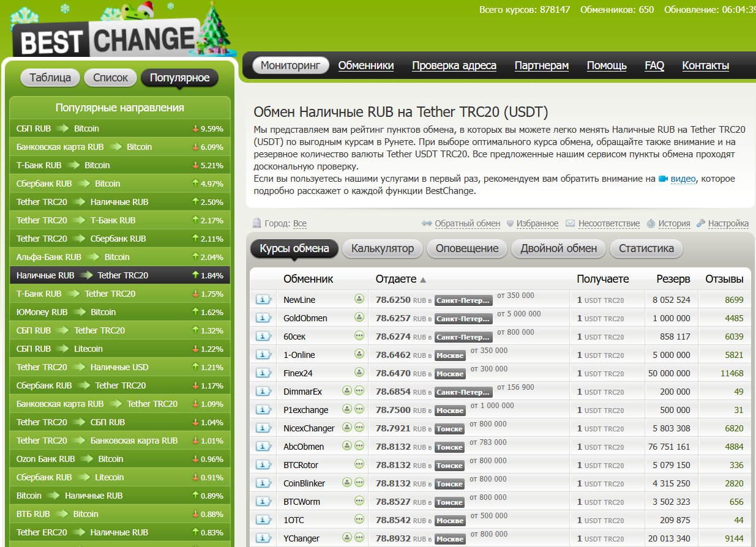The width and height of the screenshot is (756, 547).
Task: Click the info icon beside Finex24 exchanger
Action: (x=263, y=373)
